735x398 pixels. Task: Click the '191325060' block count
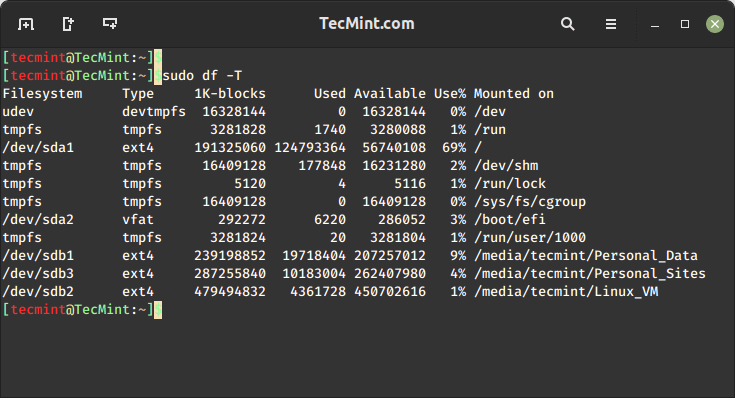pos(230,148)
